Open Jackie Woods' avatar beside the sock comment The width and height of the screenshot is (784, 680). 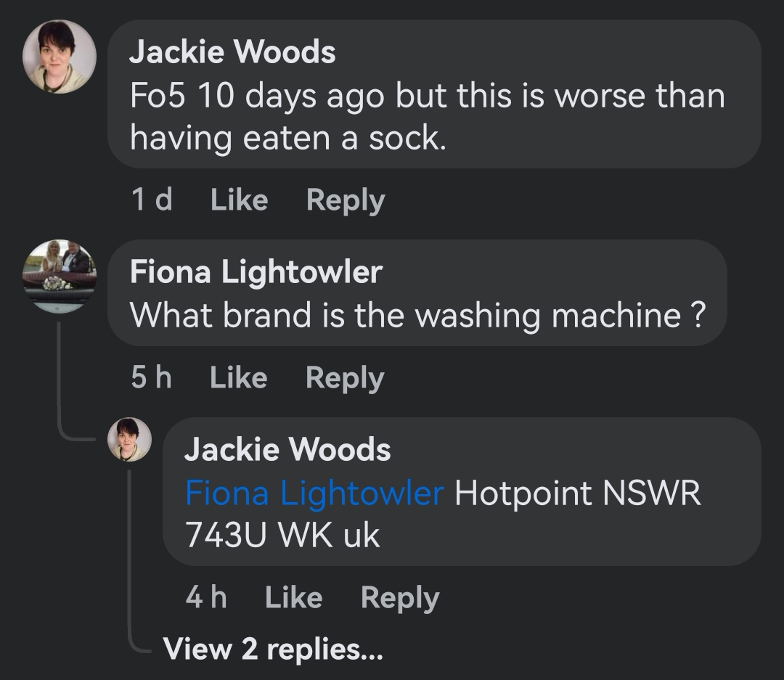point(60,57)
